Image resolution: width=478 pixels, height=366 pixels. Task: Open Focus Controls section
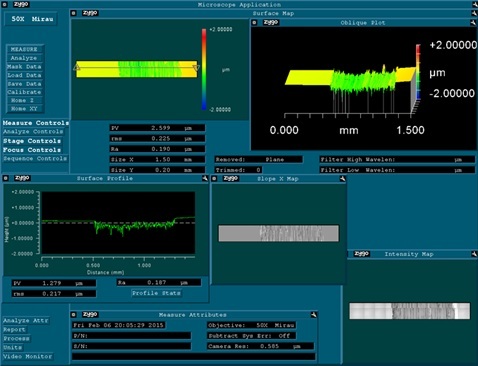click(x=32, y=150)
